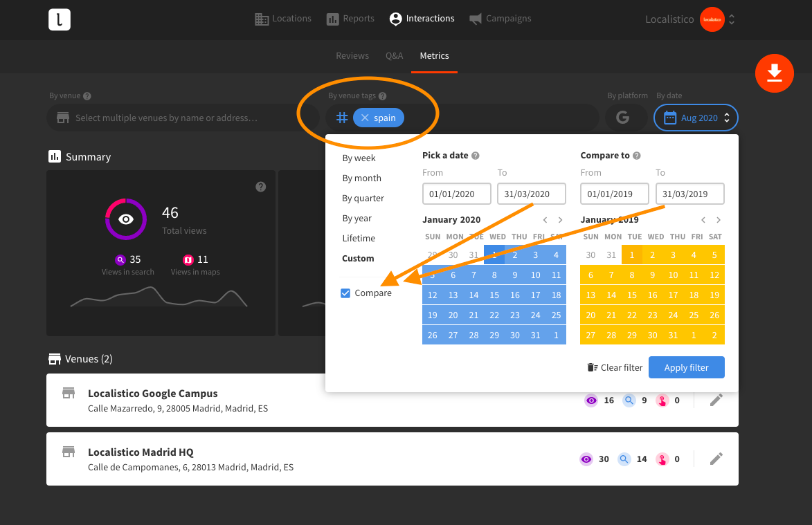Edit the Pick a date To field
812x525 pixels.
(532, 194)
